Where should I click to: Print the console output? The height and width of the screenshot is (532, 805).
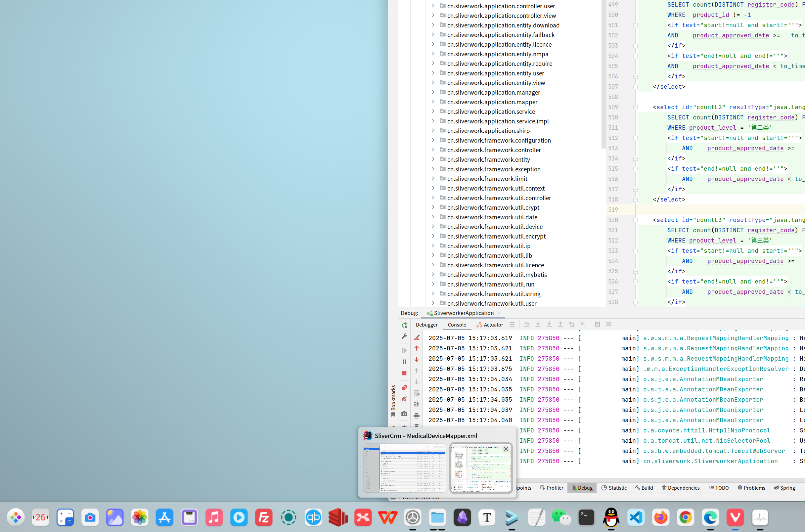(417, 415)
